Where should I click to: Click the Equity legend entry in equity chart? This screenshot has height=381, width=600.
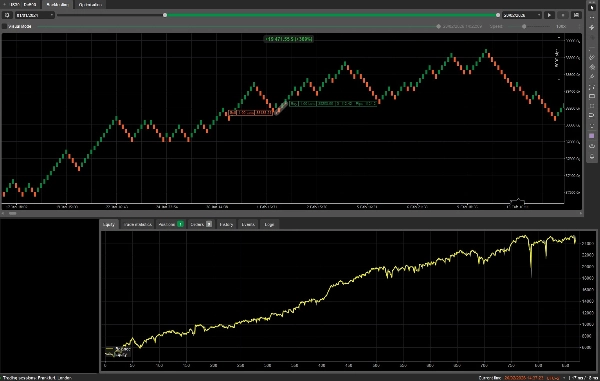tap(117, 355)
